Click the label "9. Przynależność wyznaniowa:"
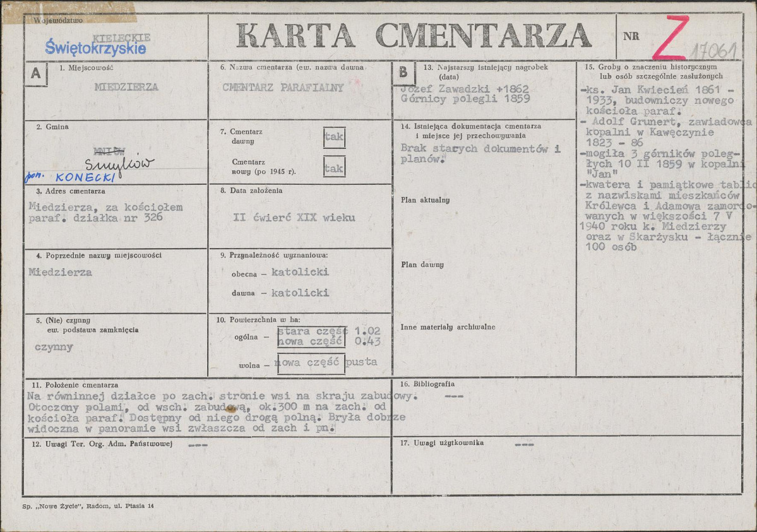757x532 pixels. point(274,256)
